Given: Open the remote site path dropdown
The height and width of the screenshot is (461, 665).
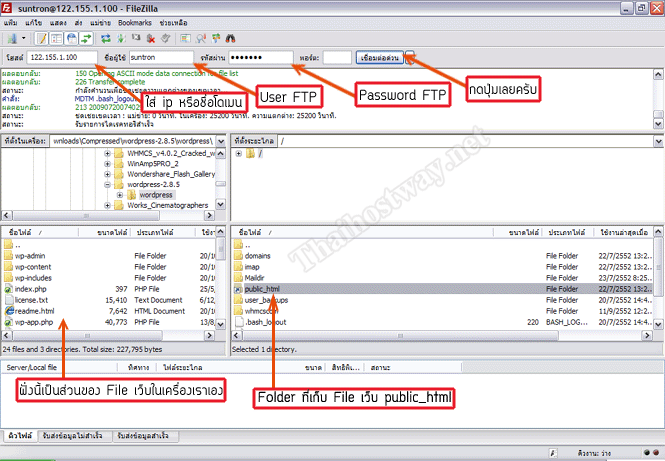Looking at the screenshot, I should tap(658, 141).
